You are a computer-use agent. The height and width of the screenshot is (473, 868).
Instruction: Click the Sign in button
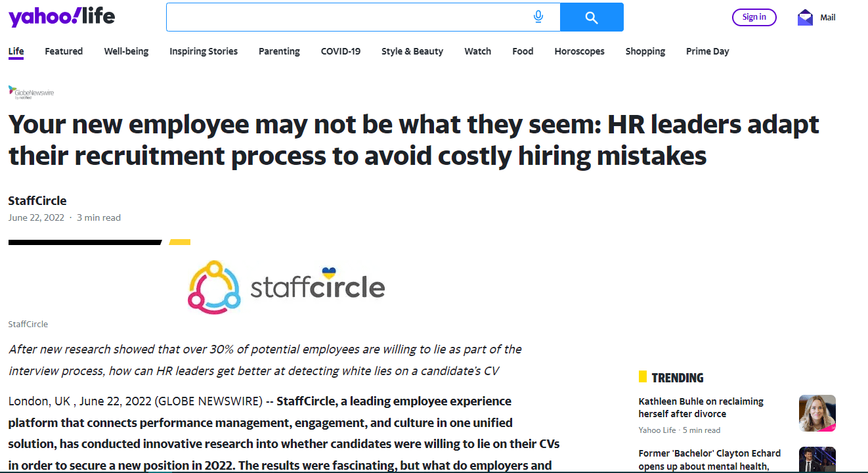(754, 17)
